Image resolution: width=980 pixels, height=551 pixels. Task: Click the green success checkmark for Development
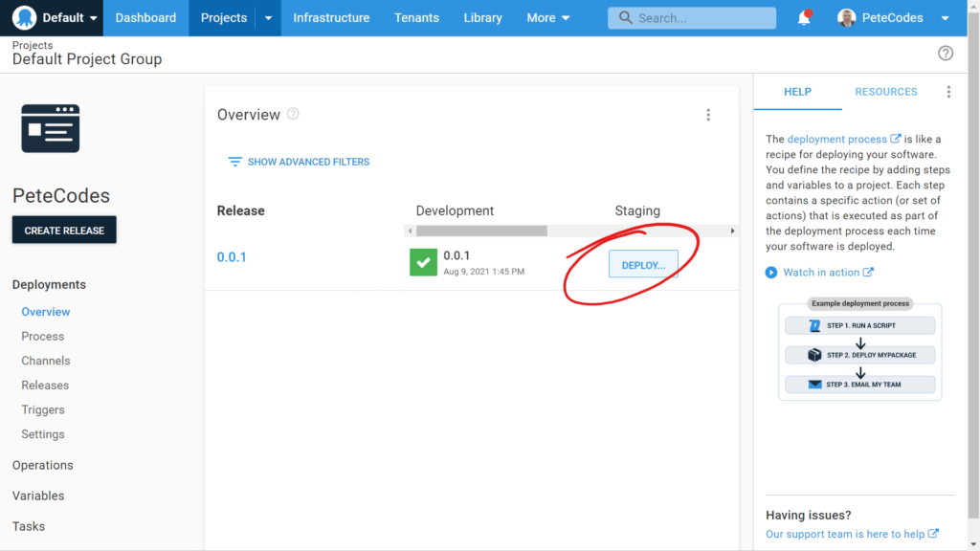[x=423, y=262]
